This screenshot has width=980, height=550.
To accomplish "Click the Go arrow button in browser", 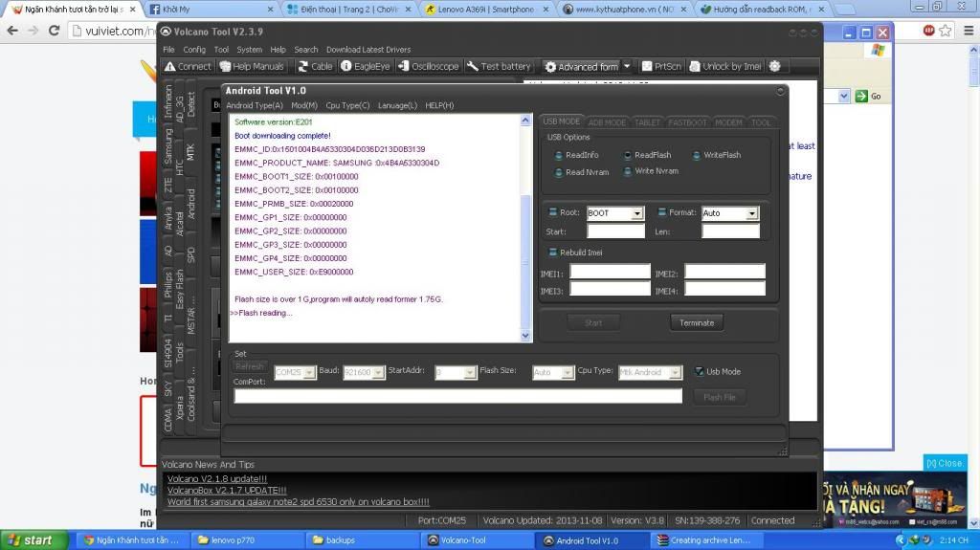I will pos(861,96).
